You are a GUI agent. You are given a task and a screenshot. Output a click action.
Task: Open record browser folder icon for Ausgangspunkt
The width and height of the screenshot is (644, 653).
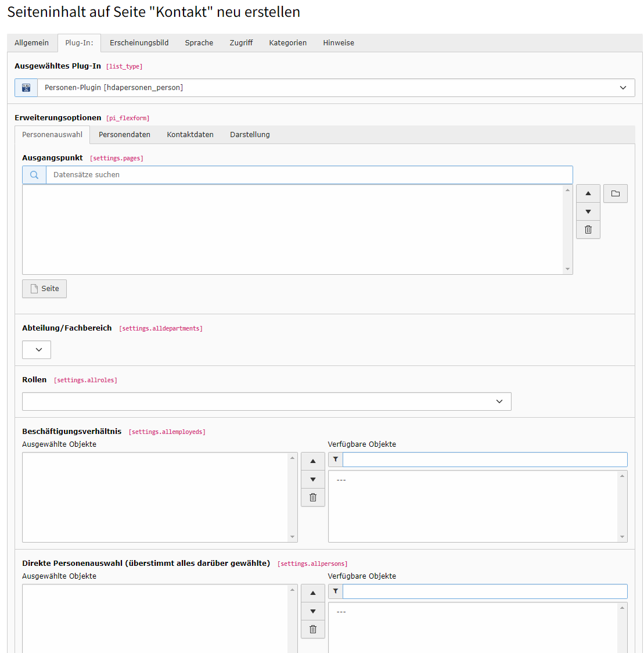[x=616, y=193]
